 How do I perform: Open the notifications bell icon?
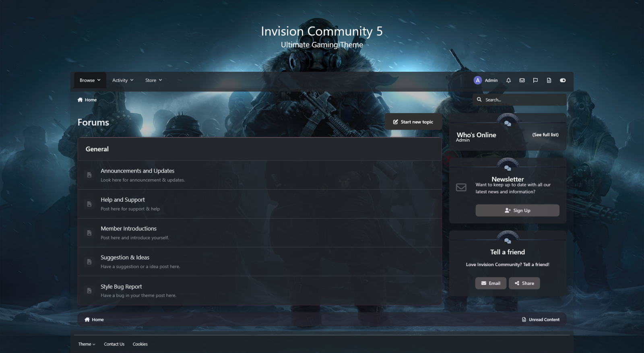508,81
